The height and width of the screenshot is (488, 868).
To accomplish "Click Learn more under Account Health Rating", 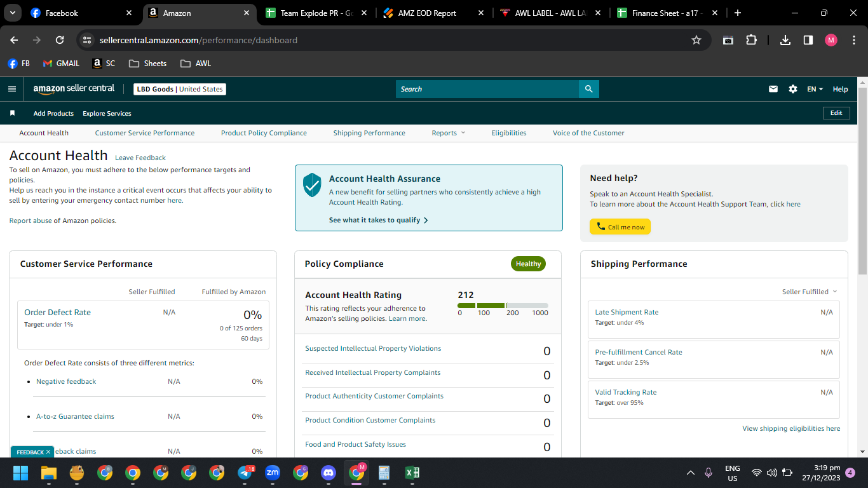I will (407, 318).
